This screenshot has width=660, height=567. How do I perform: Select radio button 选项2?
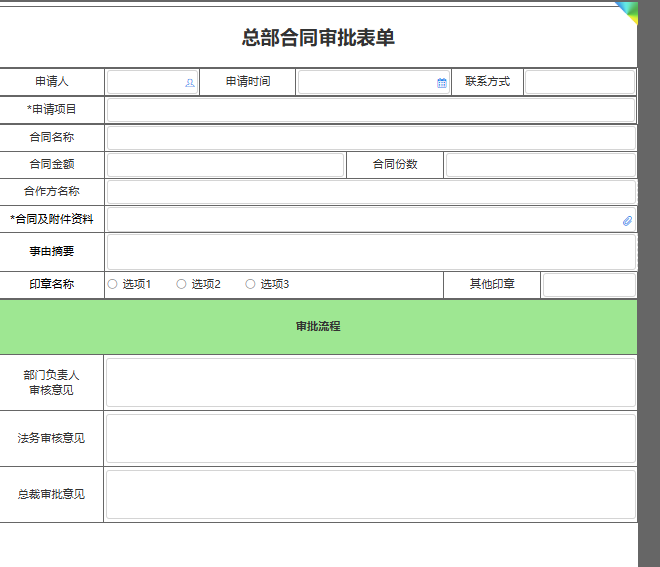(x=181, y=284)
